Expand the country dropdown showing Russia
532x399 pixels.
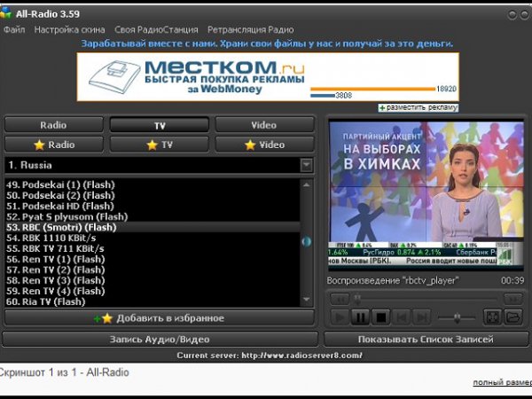click(x=307, y=165)
